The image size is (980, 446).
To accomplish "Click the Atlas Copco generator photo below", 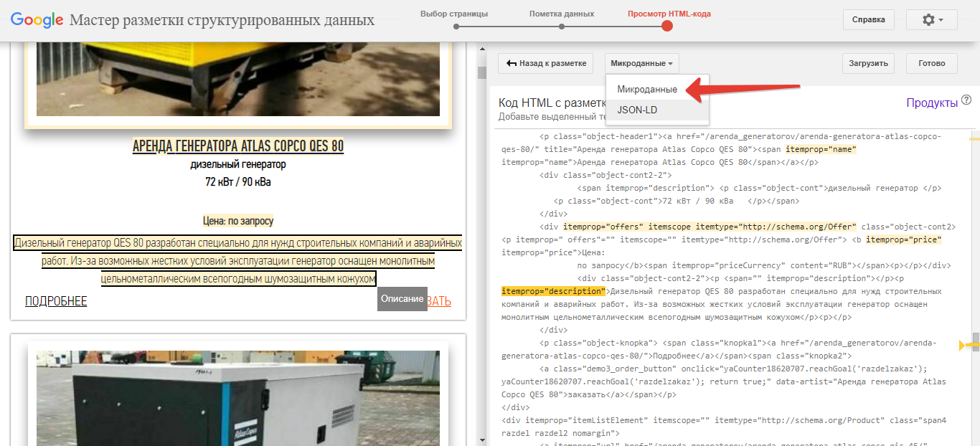I will click(x=238, y=398).
